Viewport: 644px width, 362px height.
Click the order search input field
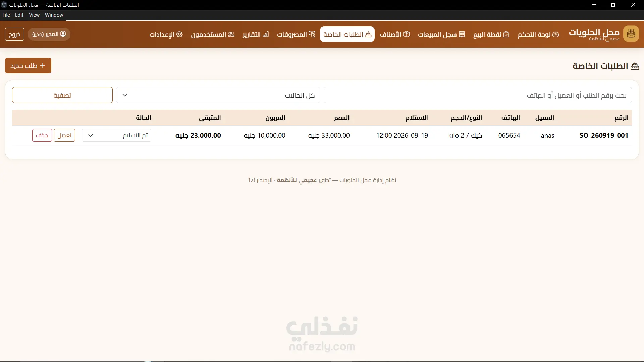pos(478,95)
